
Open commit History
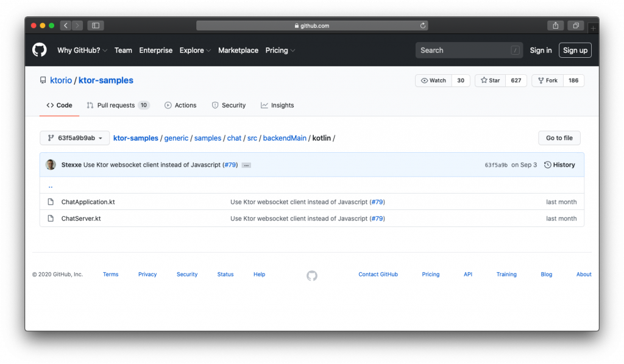[x=559, y=164]
